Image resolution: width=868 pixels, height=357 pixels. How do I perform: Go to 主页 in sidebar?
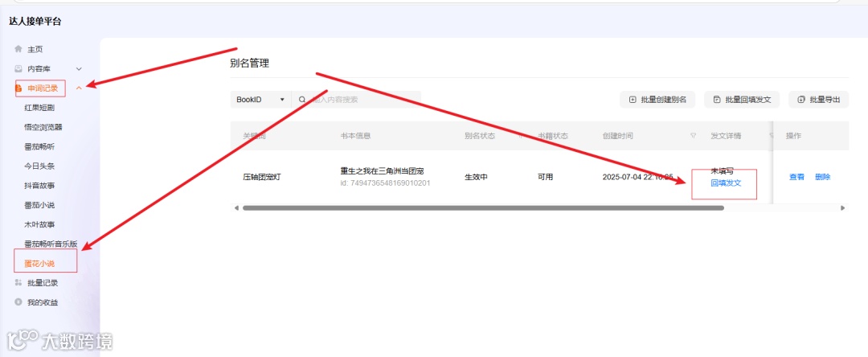coord(35,49)
